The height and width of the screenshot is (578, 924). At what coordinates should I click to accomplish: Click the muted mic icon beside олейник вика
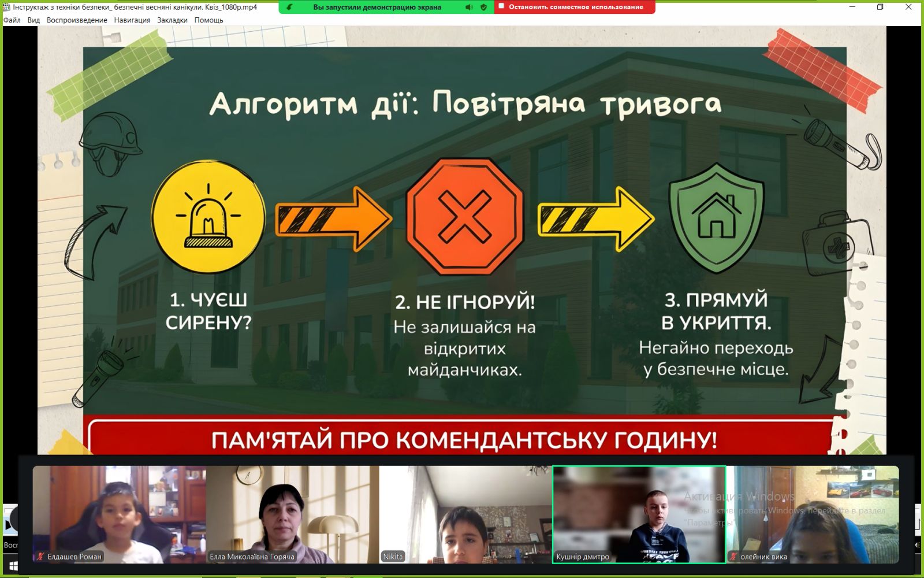pos(733,557)
